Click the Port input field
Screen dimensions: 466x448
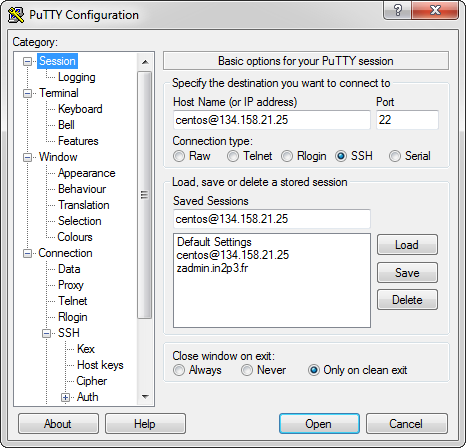tap(407, 120)
